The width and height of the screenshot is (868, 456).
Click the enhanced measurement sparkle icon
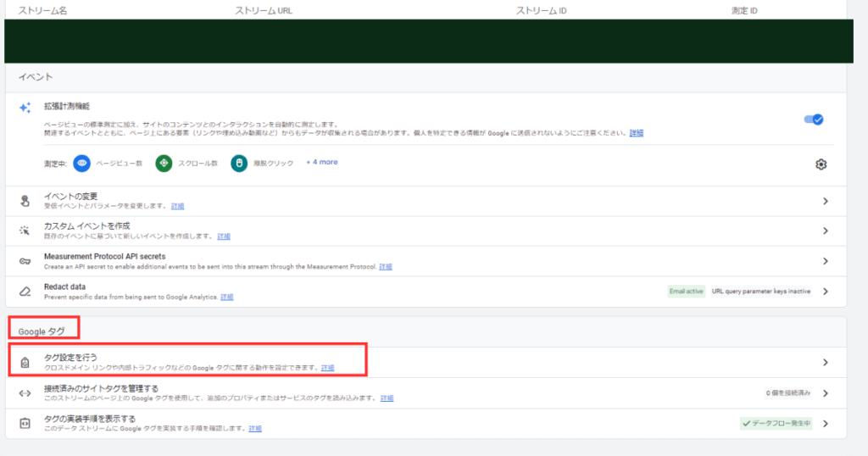25,108
